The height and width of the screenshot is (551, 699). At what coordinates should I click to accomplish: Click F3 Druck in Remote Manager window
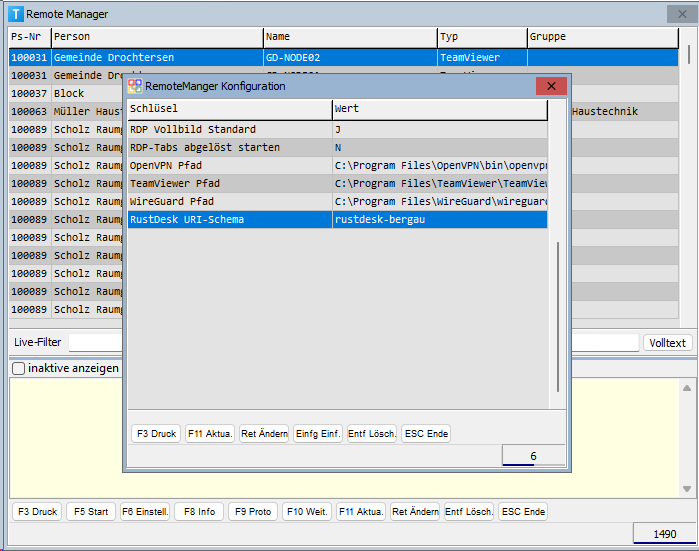(37, 512)
